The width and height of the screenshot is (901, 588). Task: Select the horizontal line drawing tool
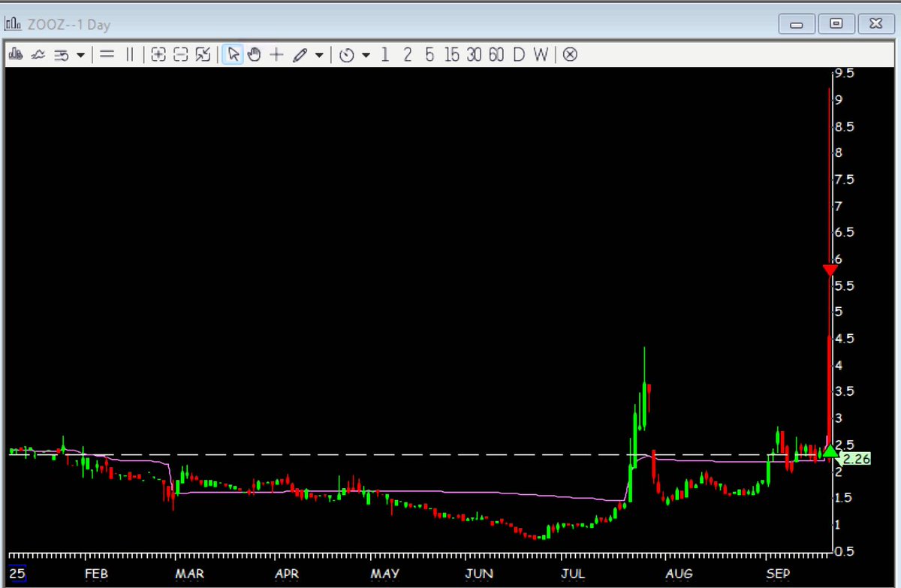pyautogui.click(x=107, y=55)
